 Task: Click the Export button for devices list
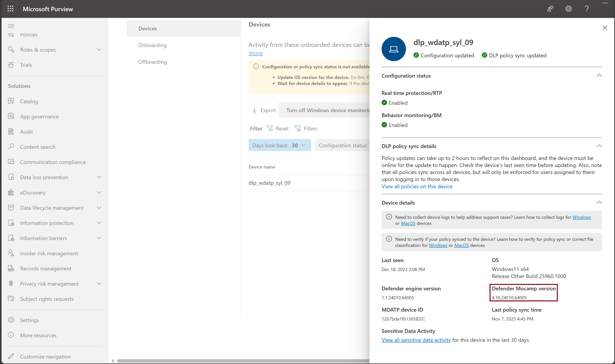point(264,110)
